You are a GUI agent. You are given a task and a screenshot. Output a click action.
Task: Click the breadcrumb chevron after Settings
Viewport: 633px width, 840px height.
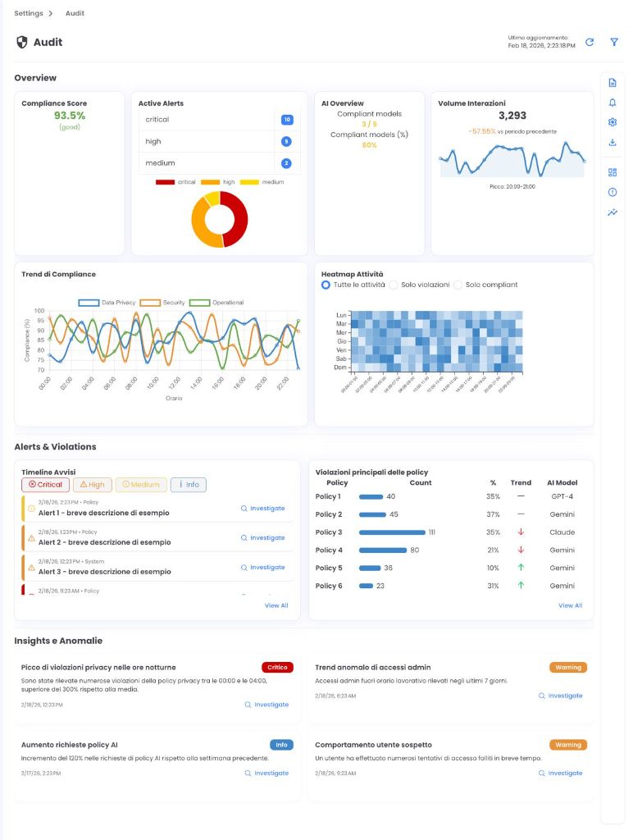click(51, 13)
